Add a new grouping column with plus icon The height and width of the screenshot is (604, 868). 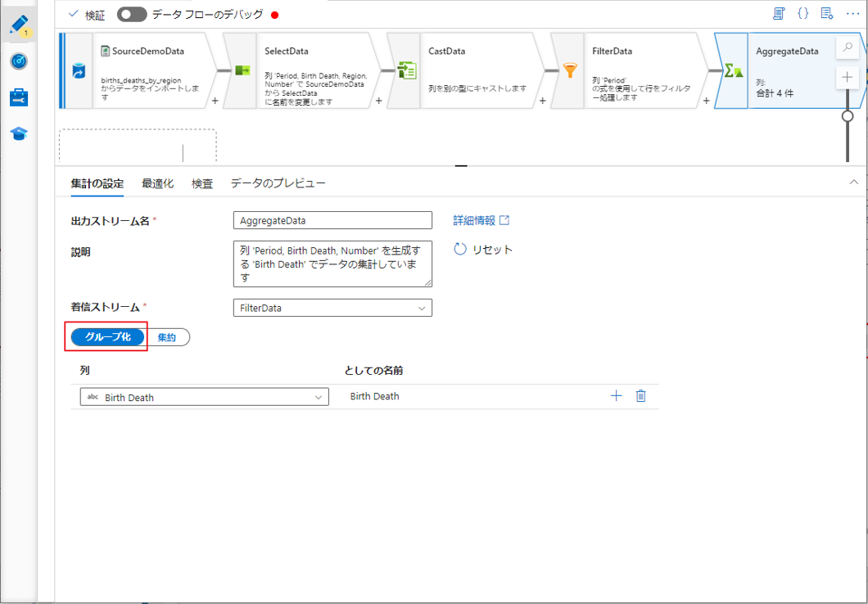click(x=616, y=396)
